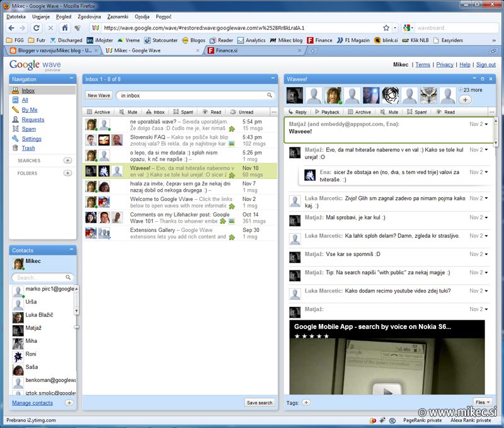
Task: Open Welcome to Google Wave message
Action: [180, 202]
